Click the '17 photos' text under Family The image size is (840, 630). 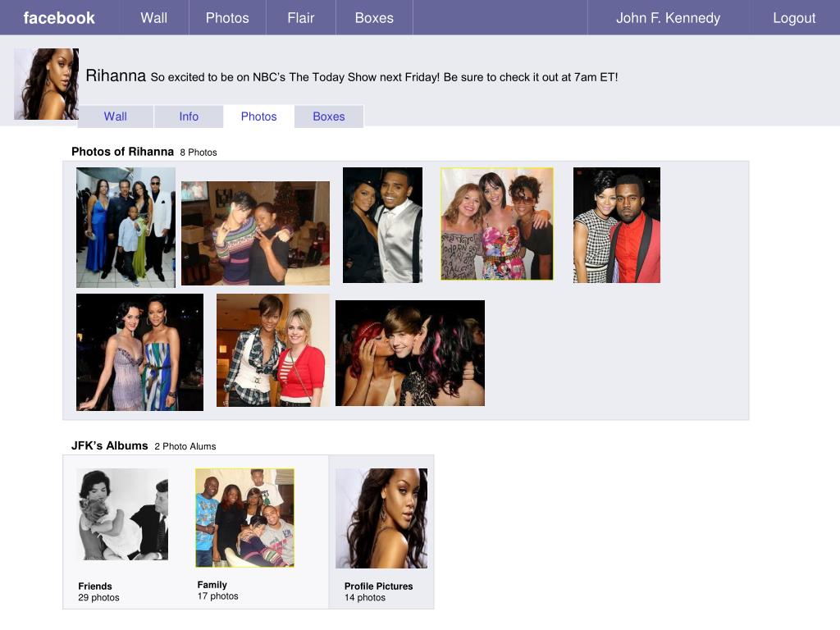point(217,596)
